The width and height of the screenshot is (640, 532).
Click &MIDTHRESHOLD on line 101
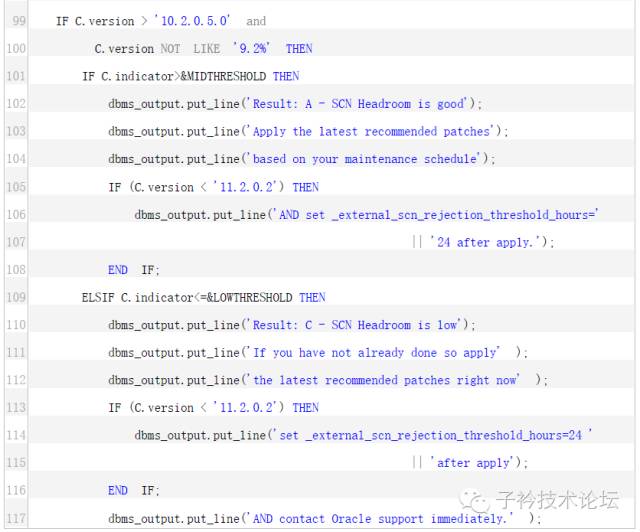click(223, 76)
